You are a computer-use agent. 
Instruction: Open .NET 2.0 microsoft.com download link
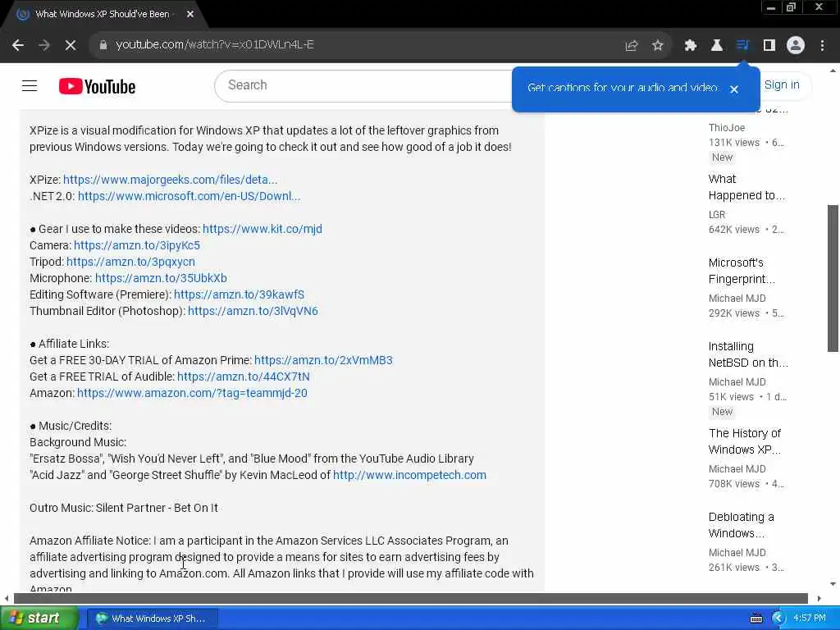pos(189,196)
